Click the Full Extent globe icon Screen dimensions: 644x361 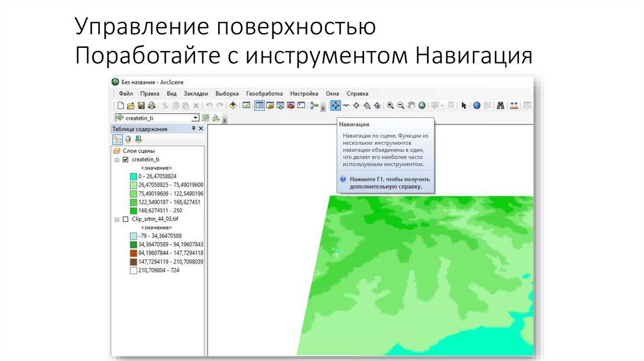click(x=422, y=106)
